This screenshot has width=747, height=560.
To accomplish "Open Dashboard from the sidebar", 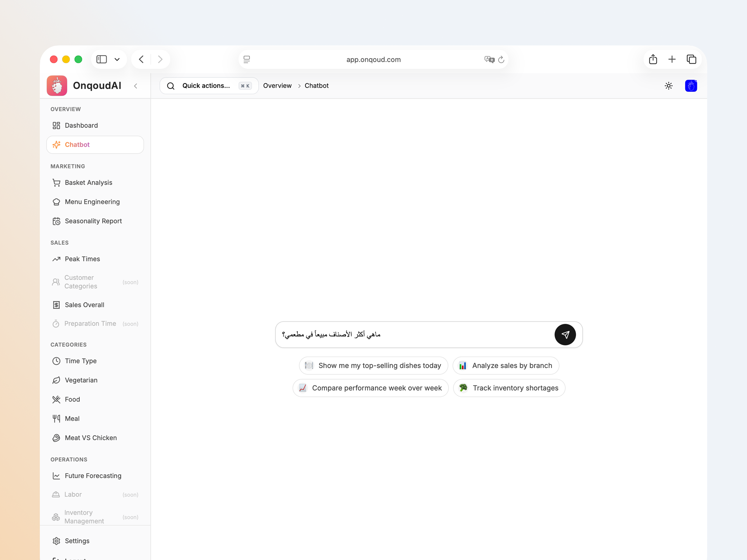I will pyautogui.click(x=81, y=126).
